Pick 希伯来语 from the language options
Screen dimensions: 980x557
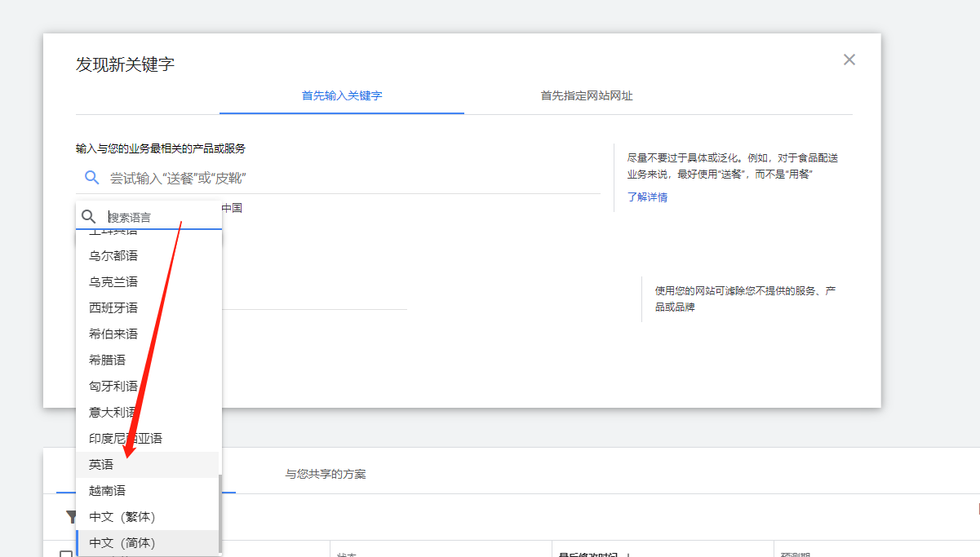111,333
